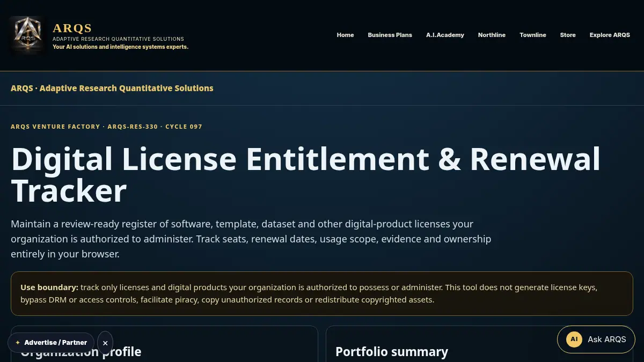Click the ARQS VENTURE FACTORY cycle label

point(106,127)
